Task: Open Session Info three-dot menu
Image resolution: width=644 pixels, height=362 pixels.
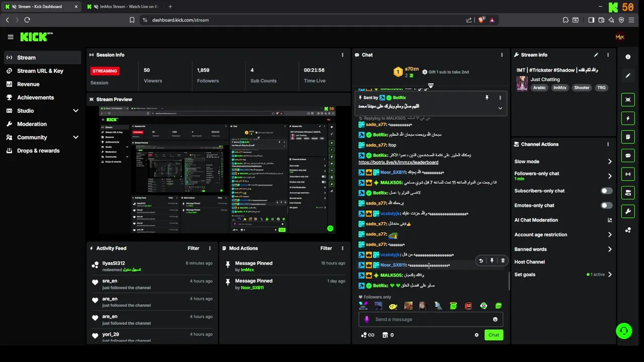Action: tap(343, 55)
